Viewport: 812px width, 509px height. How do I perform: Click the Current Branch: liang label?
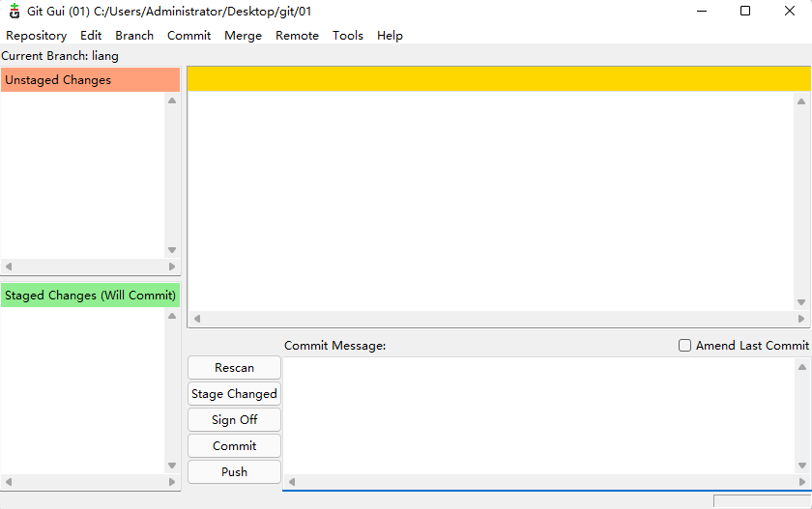(x=60, y=56)
